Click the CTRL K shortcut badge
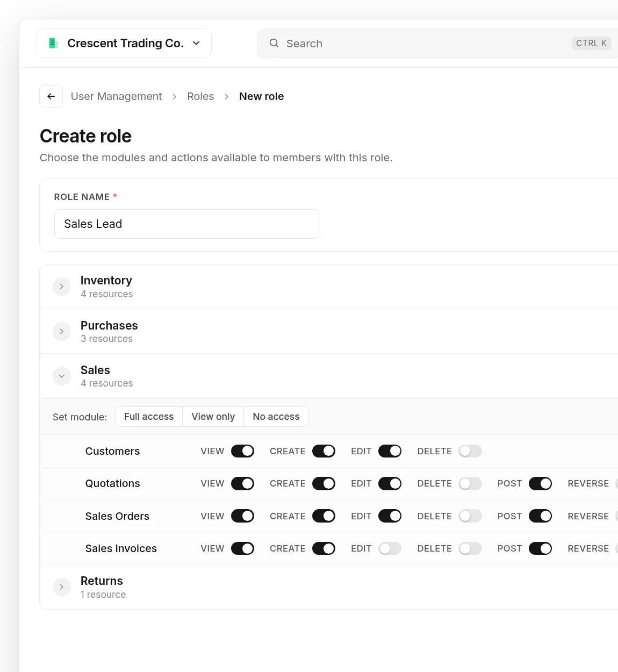 591,43
